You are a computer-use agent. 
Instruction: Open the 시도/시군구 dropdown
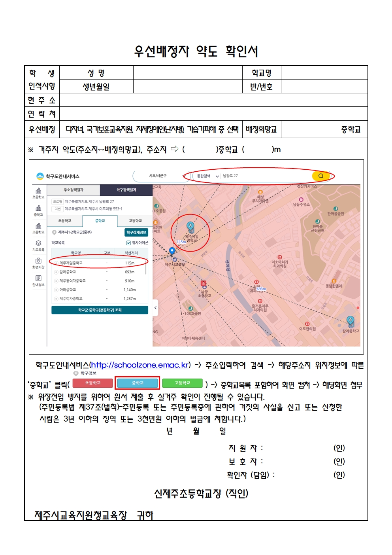point(161,176)
